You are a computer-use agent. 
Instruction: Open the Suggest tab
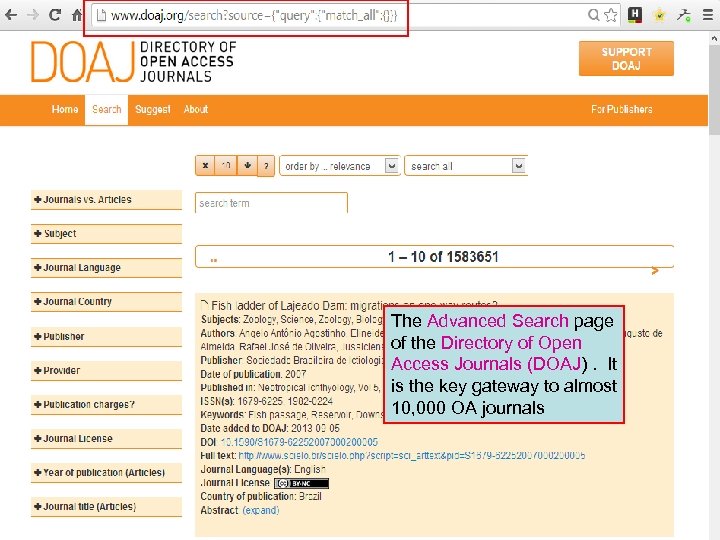point(153,109)
